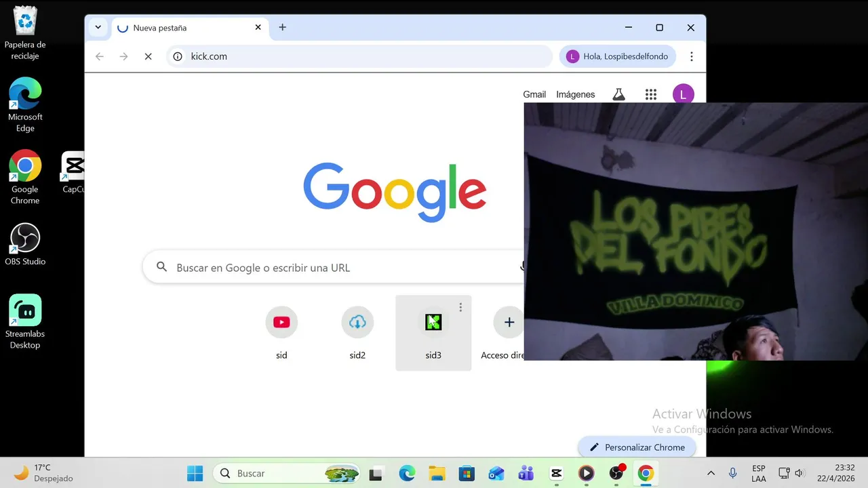Switch to Chrome in taskbar

(x=646, y=473)
